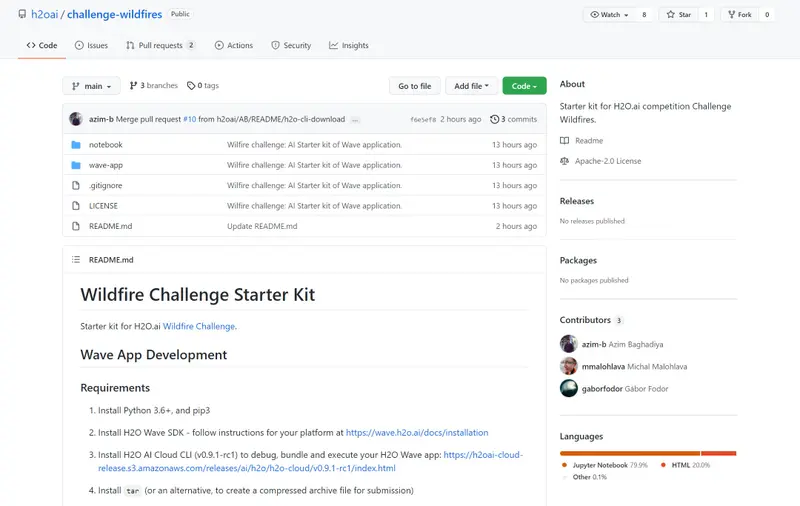This screenshot has width=800, height=506.
Task: Open the Watch dropdown
Action: (x=609, y=15)
